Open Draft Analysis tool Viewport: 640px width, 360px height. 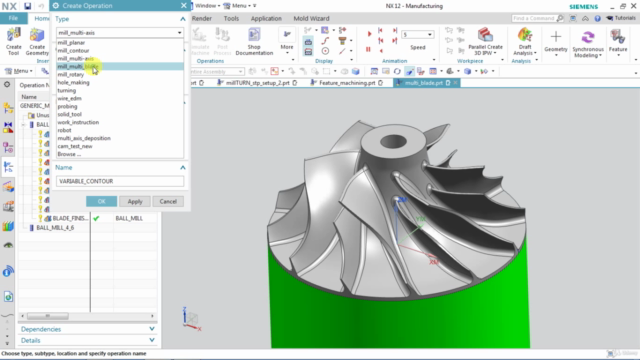click(525, 41)
